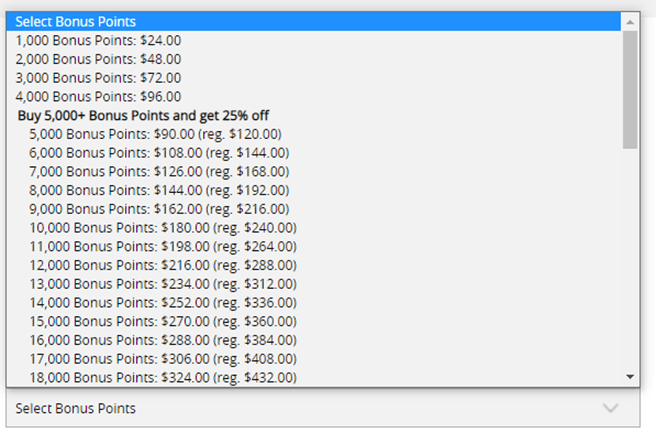Pick 7,000 Bonus Points for $126.00
This screenshot has width=656, height=443.
coord(159,172)
